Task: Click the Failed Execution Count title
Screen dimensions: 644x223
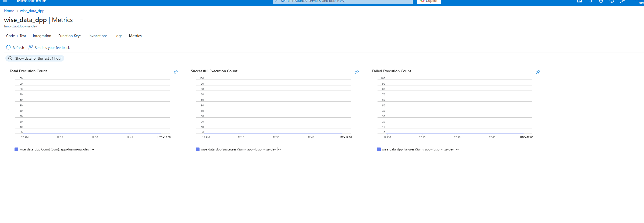Action: point(392,71)
